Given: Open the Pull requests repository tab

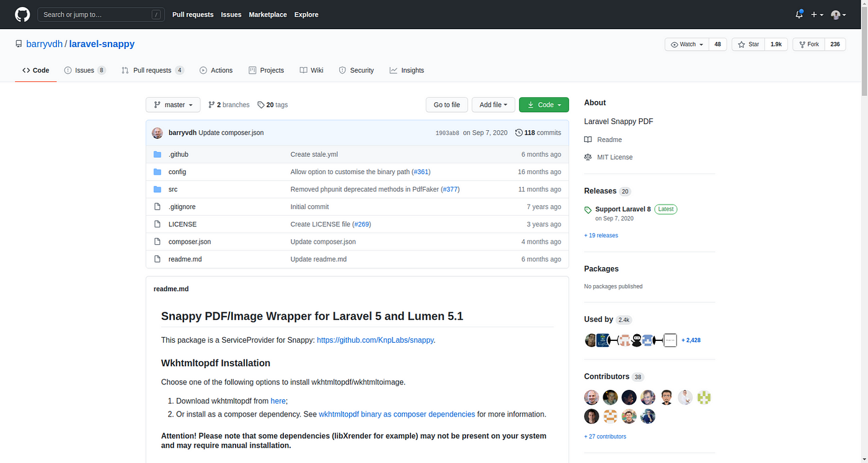Looking at the screenshot, I should pos(153,70).
